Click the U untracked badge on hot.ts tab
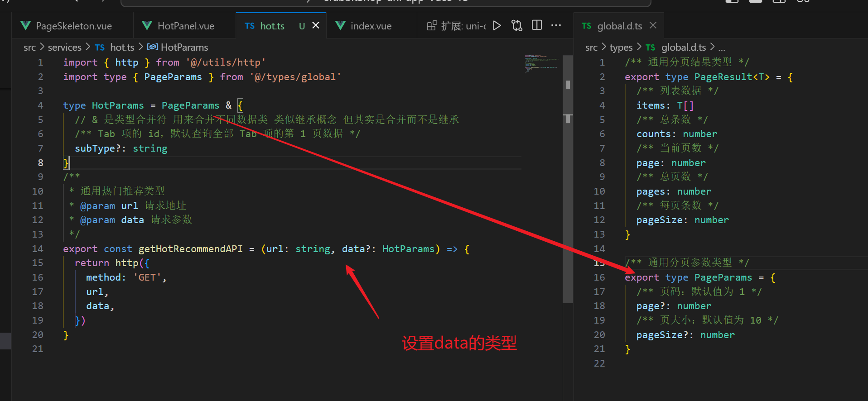The height and width of the screenshot is (401, 868). pyautogui.click(x=302, y=26)
